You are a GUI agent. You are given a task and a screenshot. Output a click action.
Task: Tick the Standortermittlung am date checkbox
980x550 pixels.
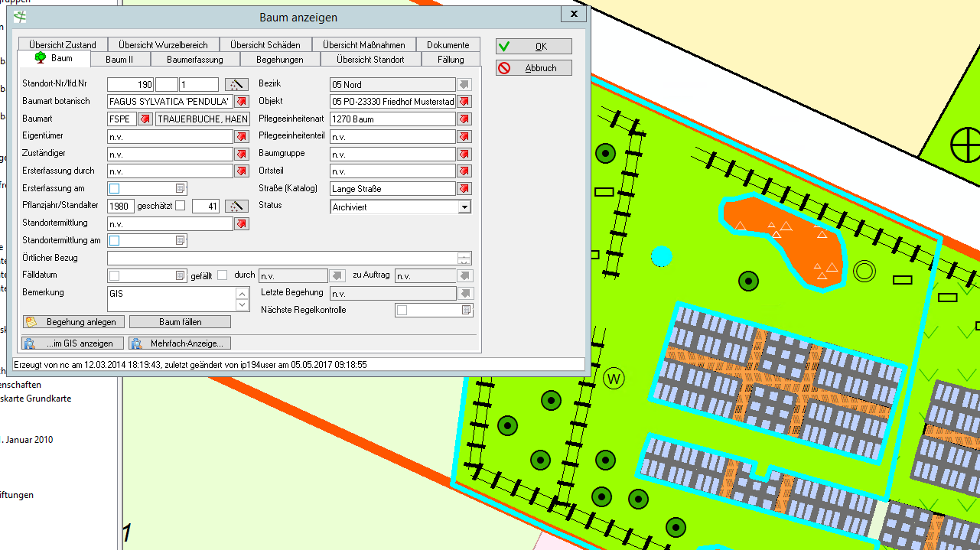(115, 241)
